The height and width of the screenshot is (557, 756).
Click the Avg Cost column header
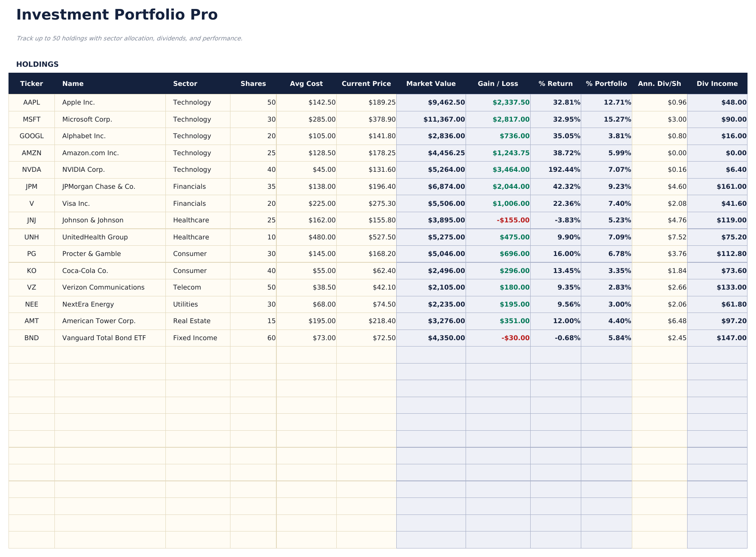point(306,83)
